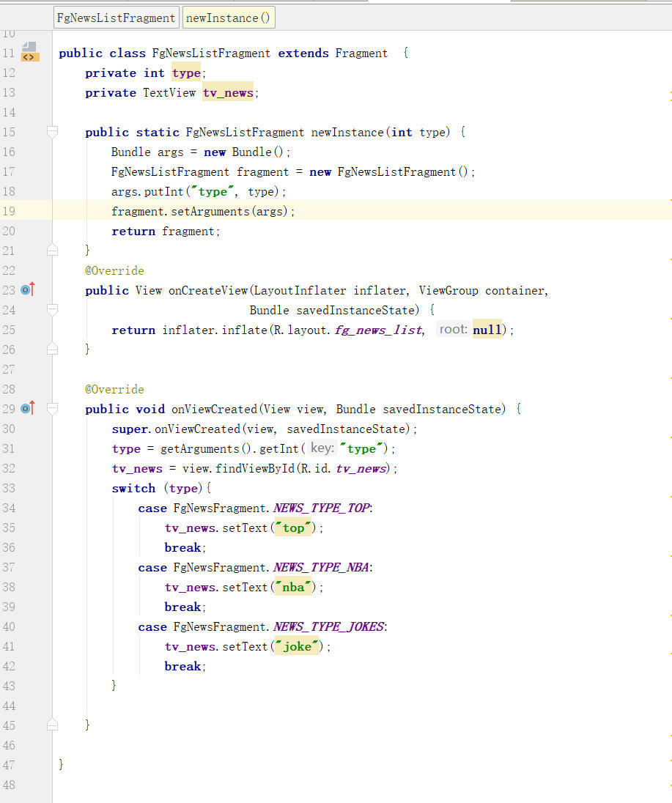672x803 pixels.
Task: Open related XML file icon on line 11
Action: [x=29, y=52]
